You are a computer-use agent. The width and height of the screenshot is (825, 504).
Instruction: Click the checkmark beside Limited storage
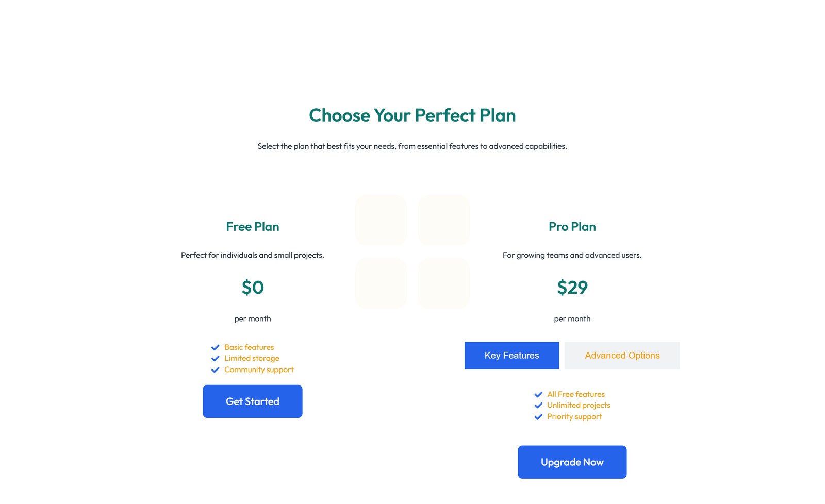216,359
